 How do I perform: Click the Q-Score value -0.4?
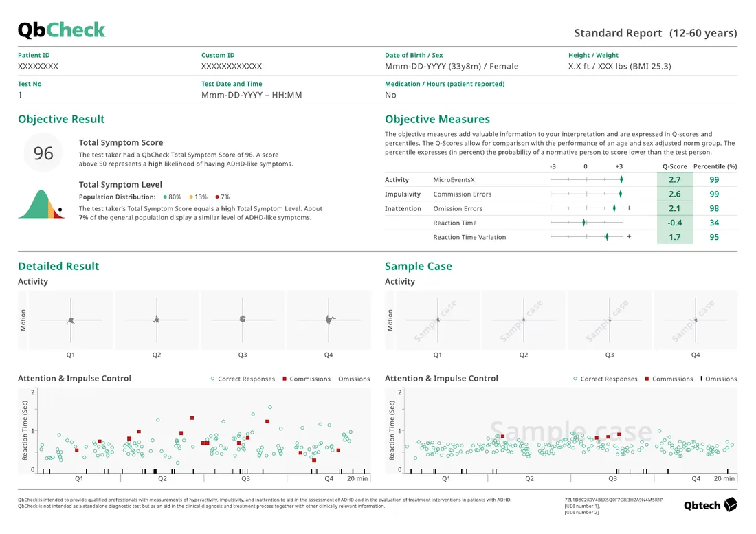pos(674,223)
